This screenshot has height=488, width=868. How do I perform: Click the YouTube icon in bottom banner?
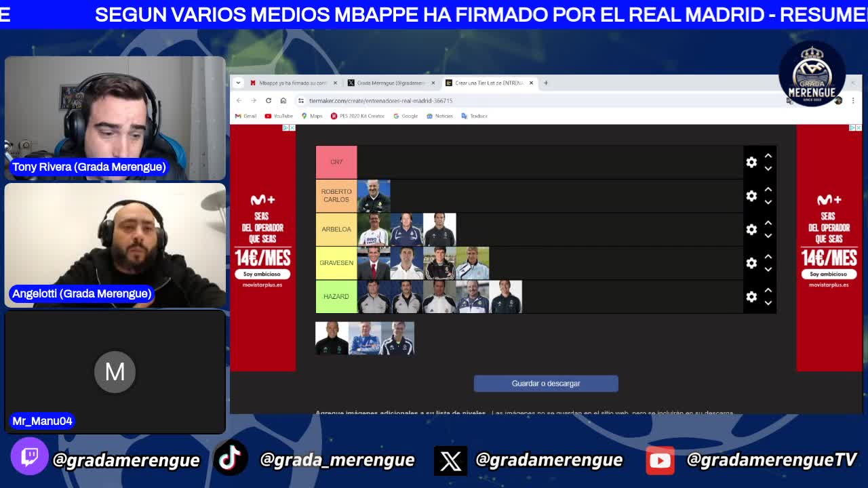point(660,461)
